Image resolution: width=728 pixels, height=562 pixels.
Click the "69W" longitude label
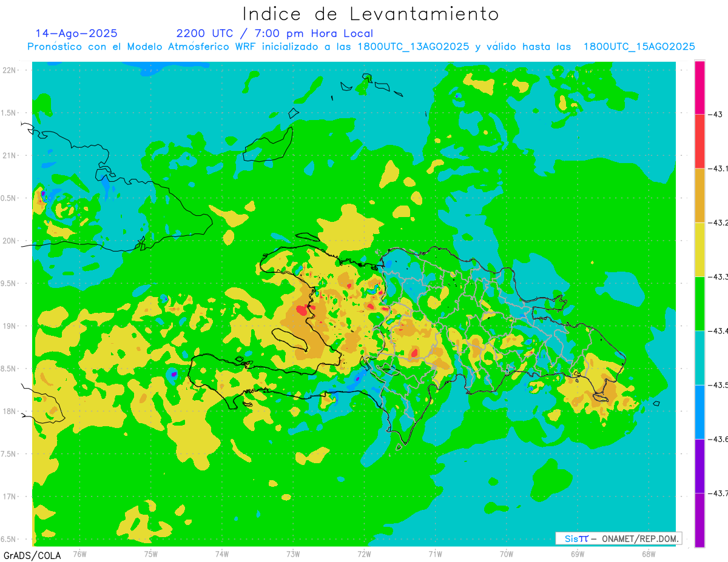coord(577,554)
